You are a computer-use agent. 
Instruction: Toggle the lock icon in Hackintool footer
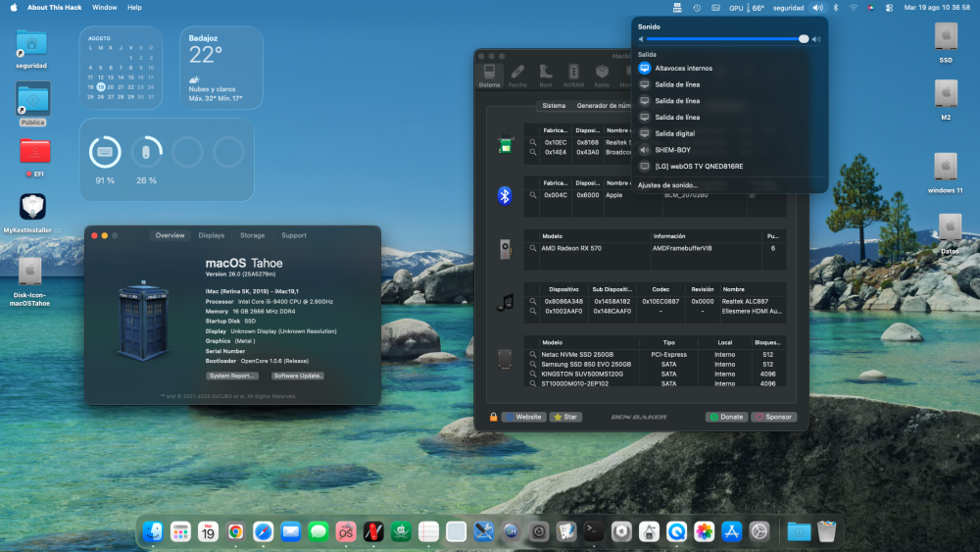(493, 417)
